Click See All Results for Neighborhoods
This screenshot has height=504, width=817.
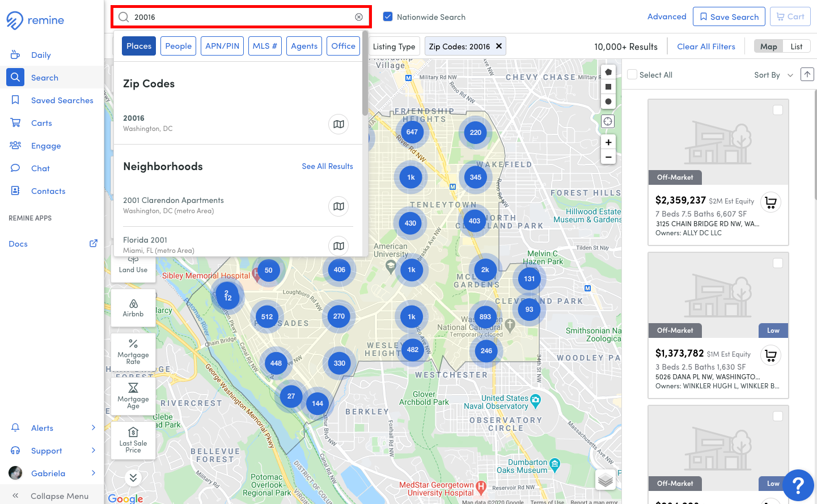pos(327,166)
